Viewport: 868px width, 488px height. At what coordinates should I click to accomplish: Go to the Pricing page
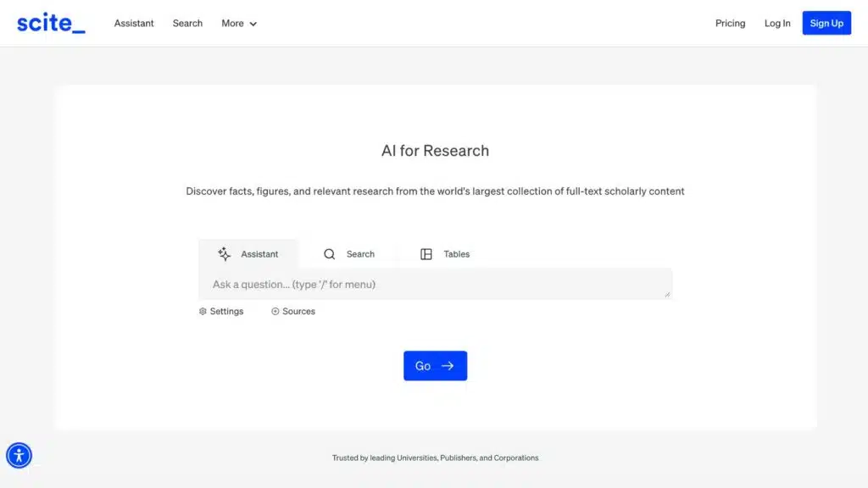coord(730,24)
